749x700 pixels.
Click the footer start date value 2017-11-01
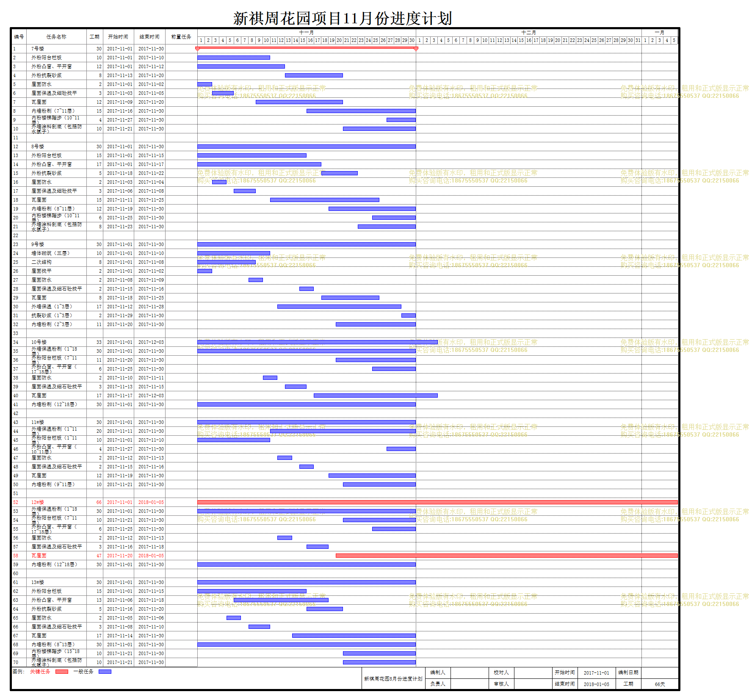596,673
